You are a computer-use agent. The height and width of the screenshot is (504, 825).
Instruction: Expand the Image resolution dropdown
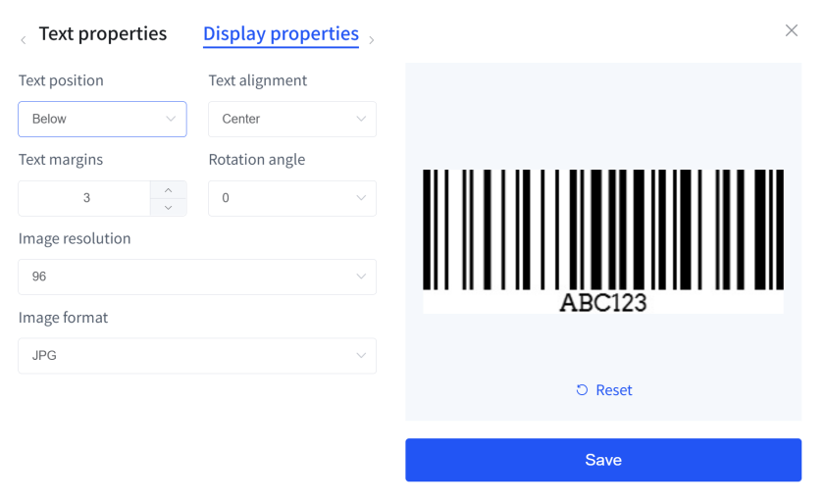pos(197,277)
